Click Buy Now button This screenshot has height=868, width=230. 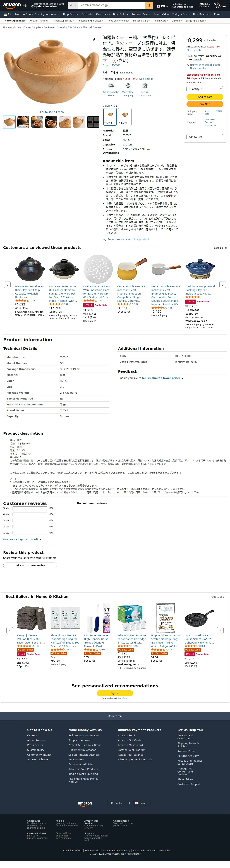coord(205,104)
